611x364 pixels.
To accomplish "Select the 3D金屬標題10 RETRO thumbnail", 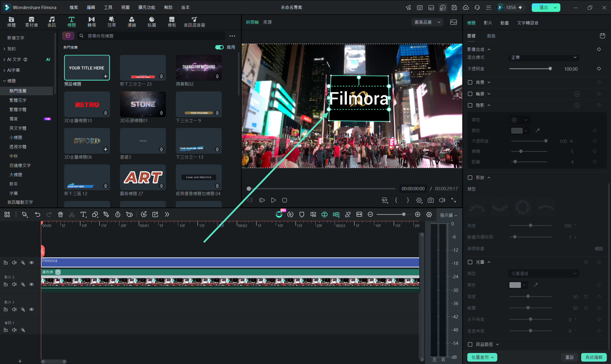I will [x=87, y=104].
